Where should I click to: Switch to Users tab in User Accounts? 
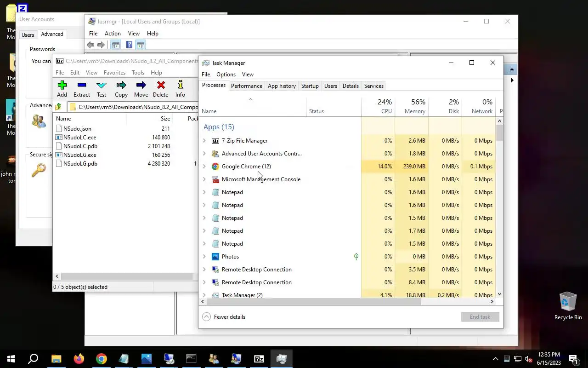click(x=28, y=35)
